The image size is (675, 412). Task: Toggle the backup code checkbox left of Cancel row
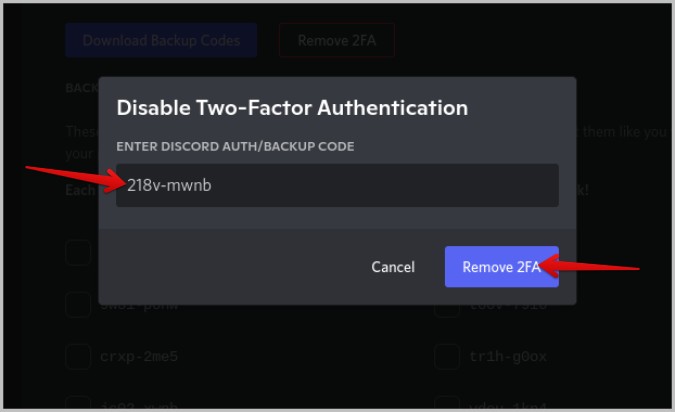click(x=78, y=253)
